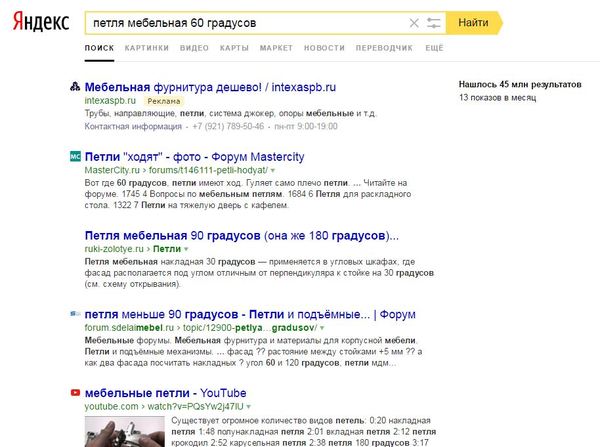Expand arrow next to ruki-zolotye Петли
This screenshot has height=447, width=600.
coord(186,249)
